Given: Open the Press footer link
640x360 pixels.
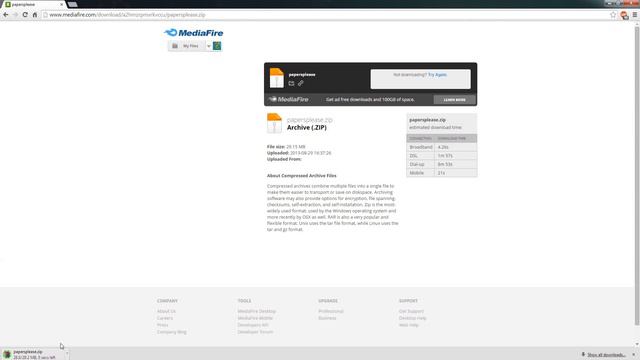Looking at the screenshot, I should coord(162,325).
